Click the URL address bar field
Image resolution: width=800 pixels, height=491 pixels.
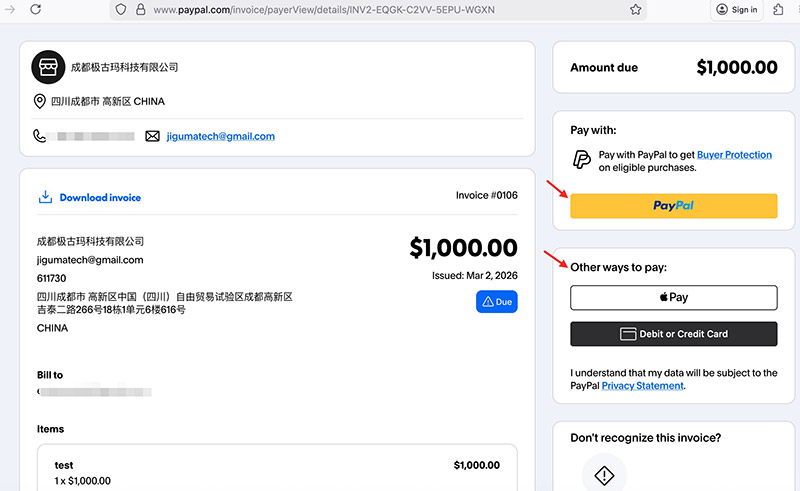pos(380,9)
